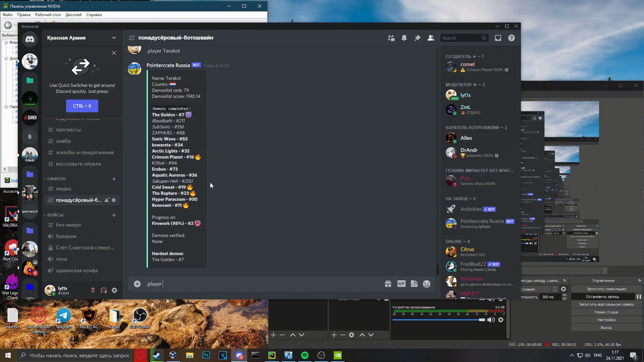This screenshot has width=644, height=362.
Task: Open the Дисплей menu in NVIDIA panel
Action: [x=73, y=14]
